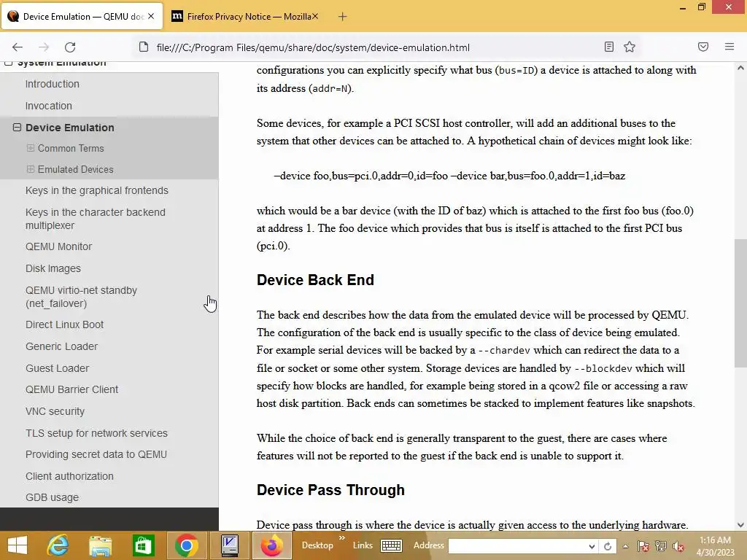Open QEMU Barrier Client link
This screenshot has width=747, height=560.
click(71, 389)
